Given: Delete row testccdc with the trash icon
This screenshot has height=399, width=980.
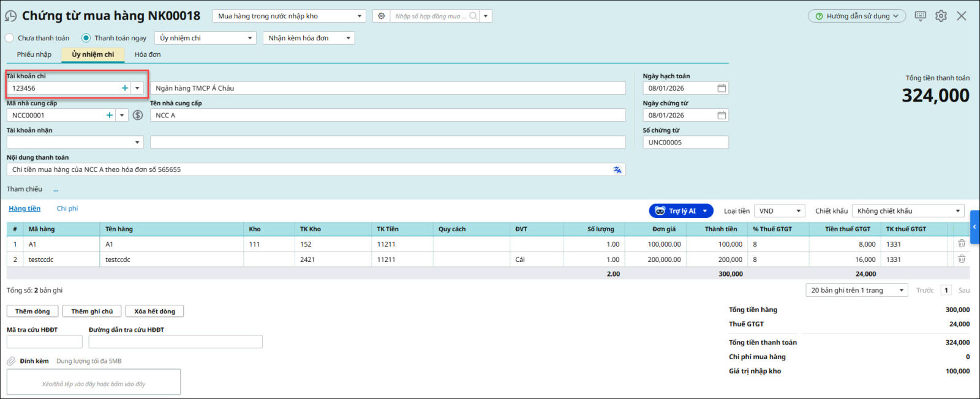Looking at the screenshot, I should [962, 259].
